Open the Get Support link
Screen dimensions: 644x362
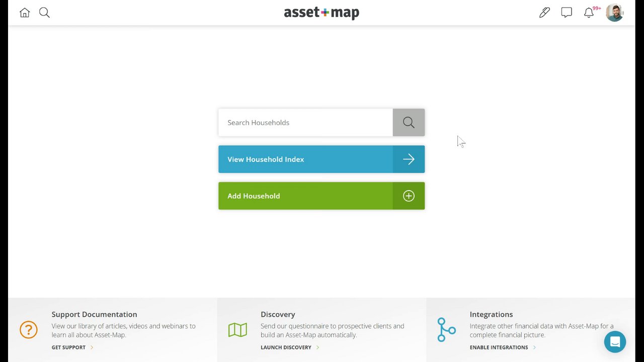tap(68, 347)
